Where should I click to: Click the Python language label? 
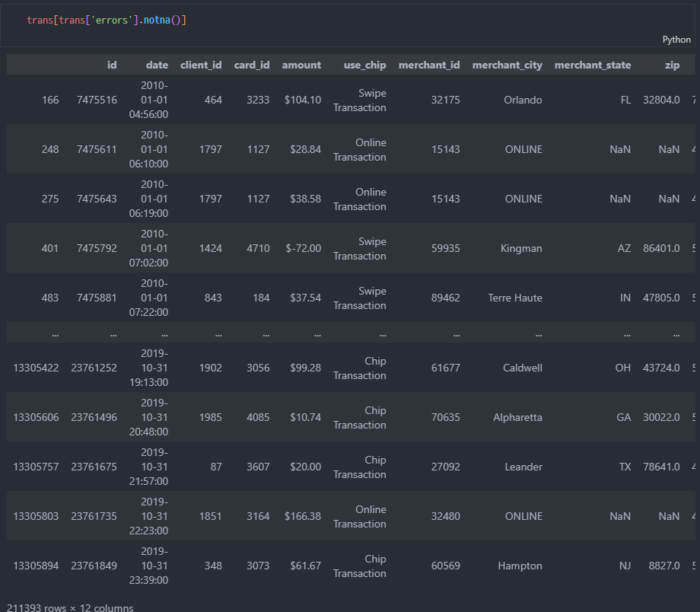click(676, 40)
